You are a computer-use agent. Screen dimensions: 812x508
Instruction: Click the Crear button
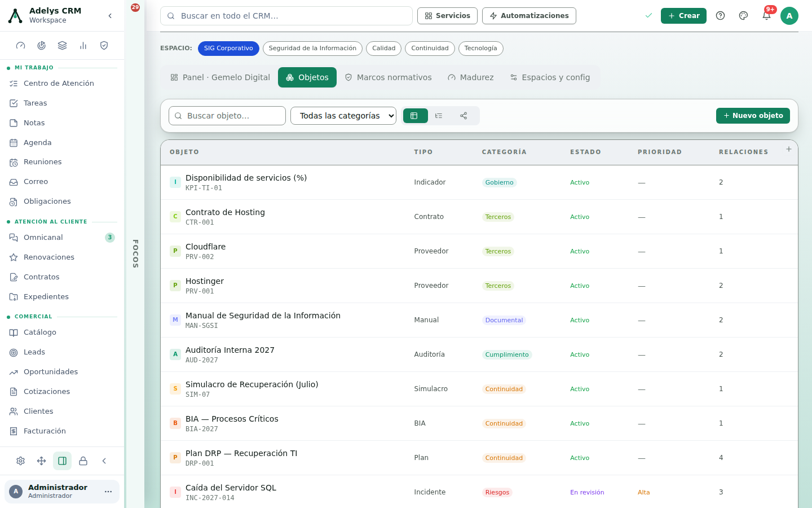(683, 16)
